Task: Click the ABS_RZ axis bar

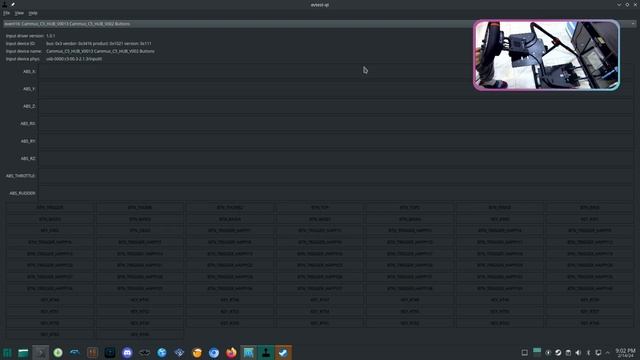Action: point(336,158)
